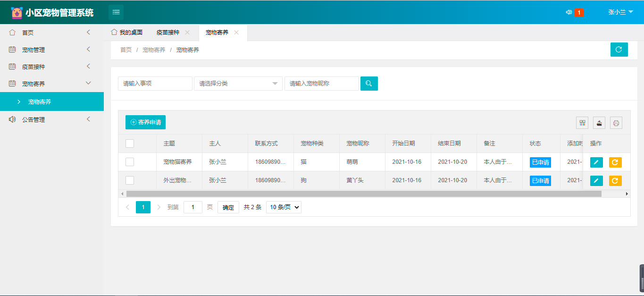Click the 已申请 status in 宠物猫寄养 row
Viewport: 644px width, 296px height.
(x=540, y=162)
